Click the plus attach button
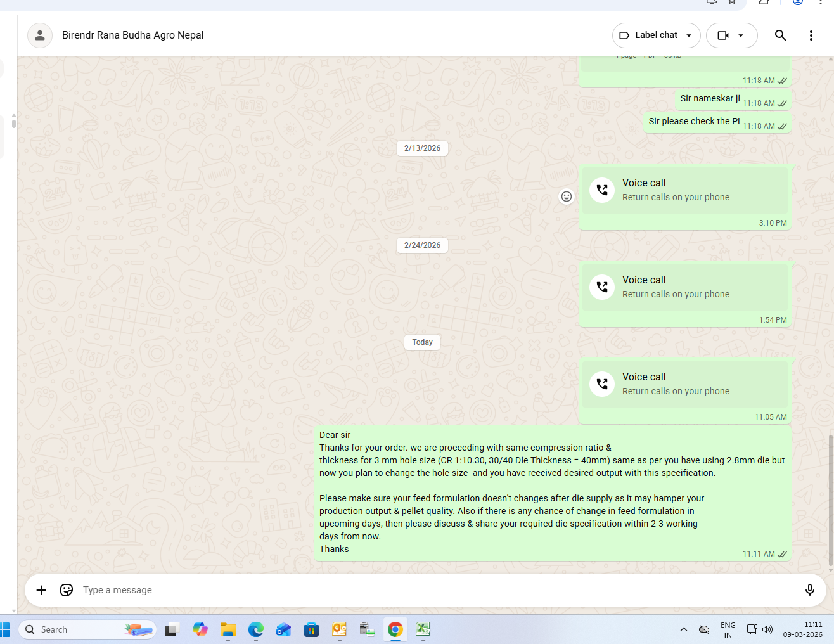 click(x=41, y=590)
